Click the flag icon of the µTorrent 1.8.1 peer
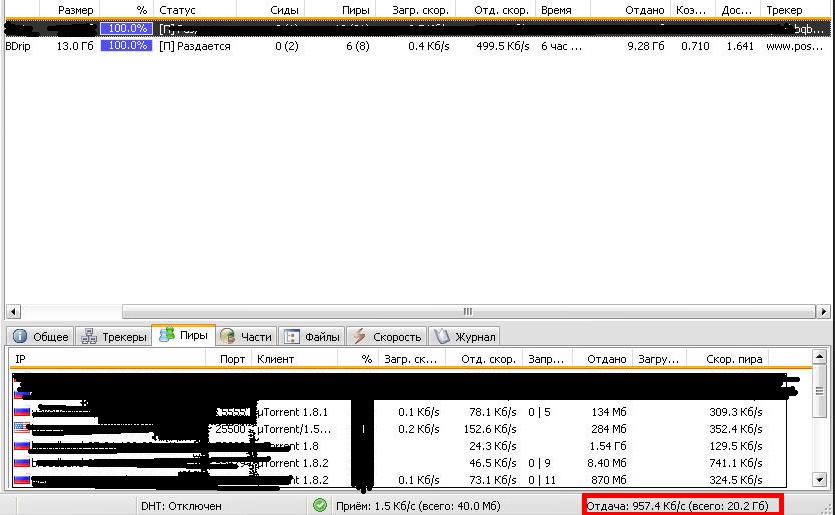 (x=22, y=411)
